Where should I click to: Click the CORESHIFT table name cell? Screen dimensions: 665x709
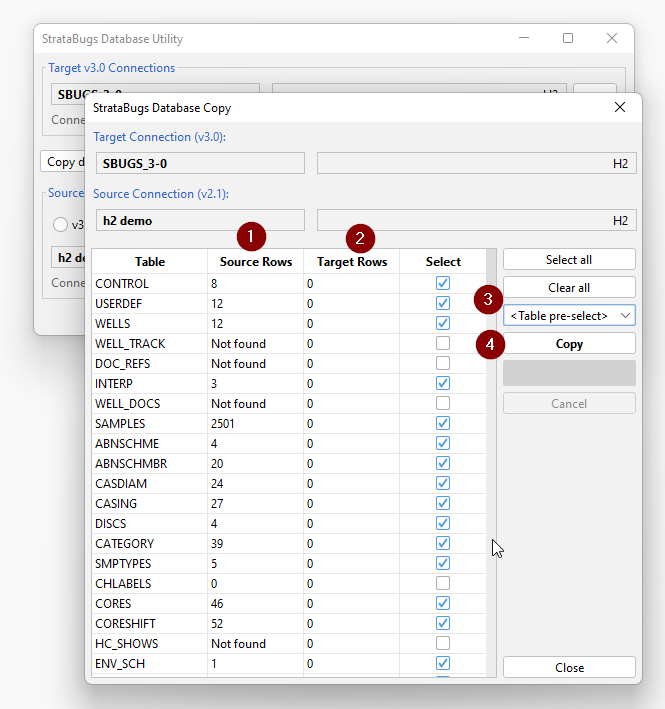click(x=150, y=624)
